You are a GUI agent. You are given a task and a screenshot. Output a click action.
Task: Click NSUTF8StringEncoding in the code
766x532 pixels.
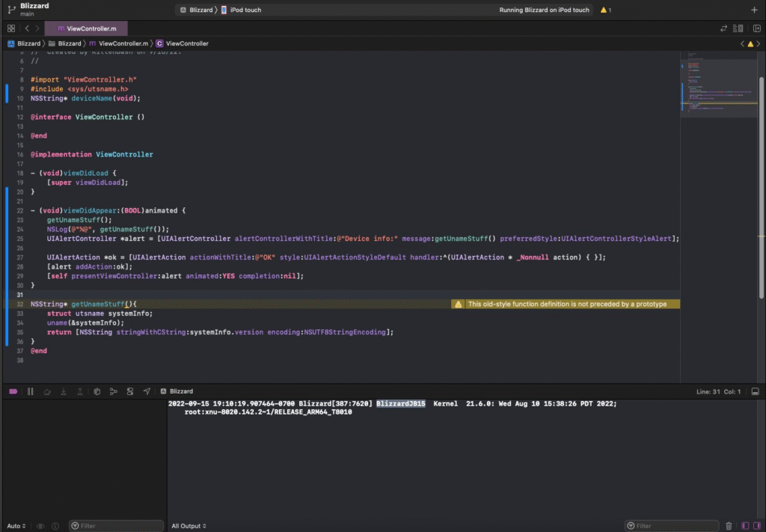(x=344, y=332)
